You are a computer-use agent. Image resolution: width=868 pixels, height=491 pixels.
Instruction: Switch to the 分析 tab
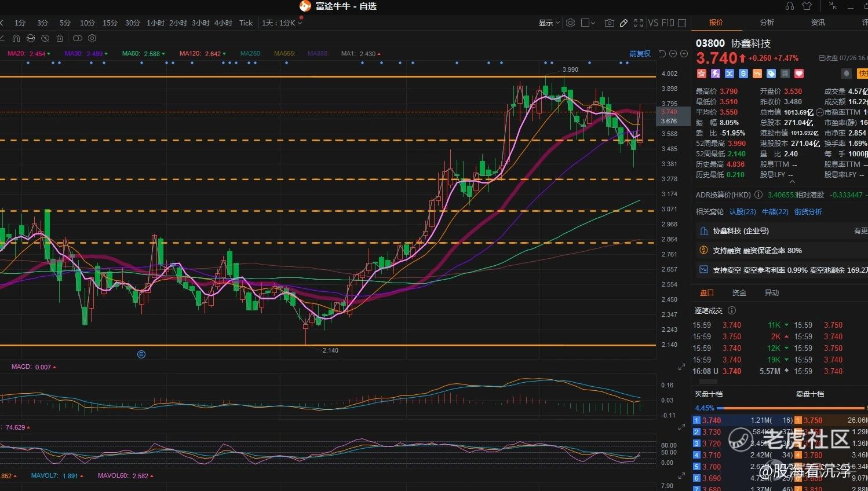click(767, 23)
